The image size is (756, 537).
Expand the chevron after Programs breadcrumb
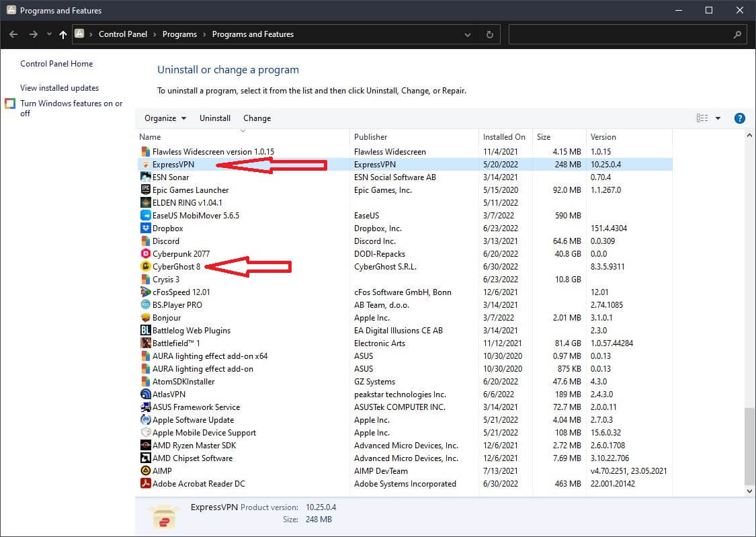(x=204, y=34)
